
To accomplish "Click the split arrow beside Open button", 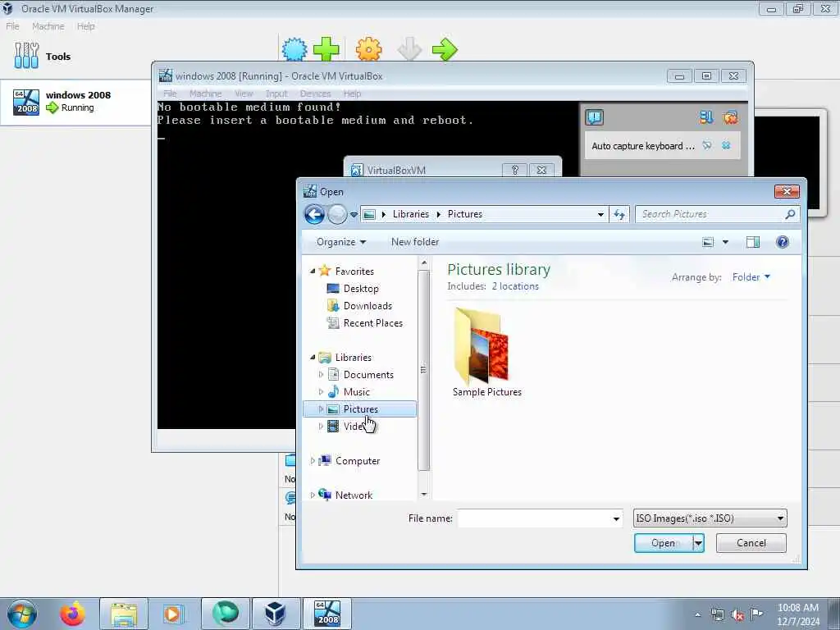I will (699, 543).
